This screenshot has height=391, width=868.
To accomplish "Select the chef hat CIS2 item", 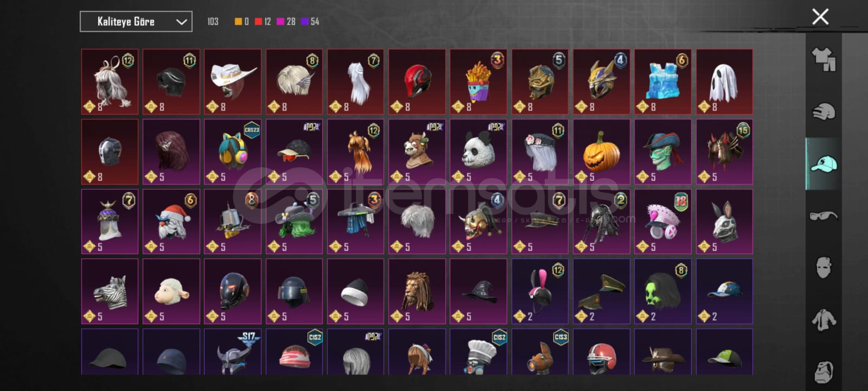I will pyautogui.click(x=478, y=352).
